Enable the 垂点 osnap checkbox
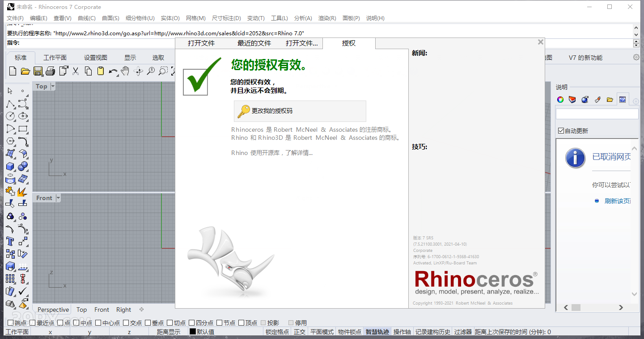Viewport: 644px width, 339px height. [148, 322]
